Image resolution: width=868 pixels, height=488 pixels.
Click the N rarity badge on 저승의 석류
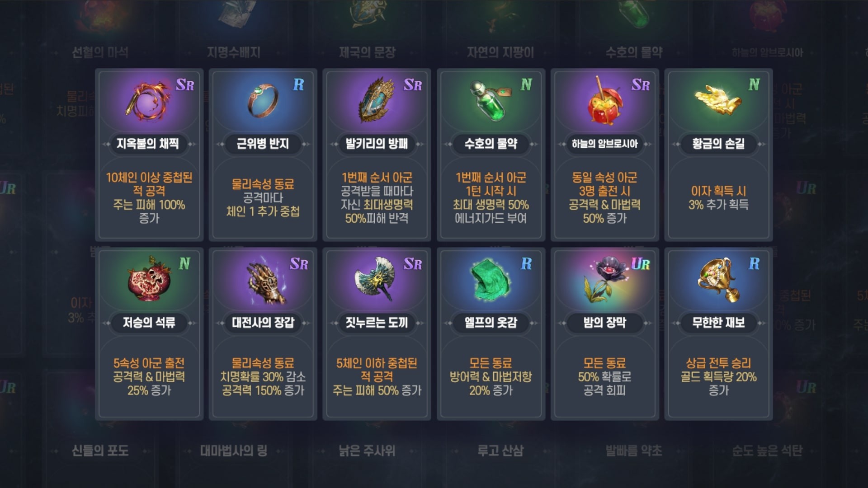coord(184,264)
